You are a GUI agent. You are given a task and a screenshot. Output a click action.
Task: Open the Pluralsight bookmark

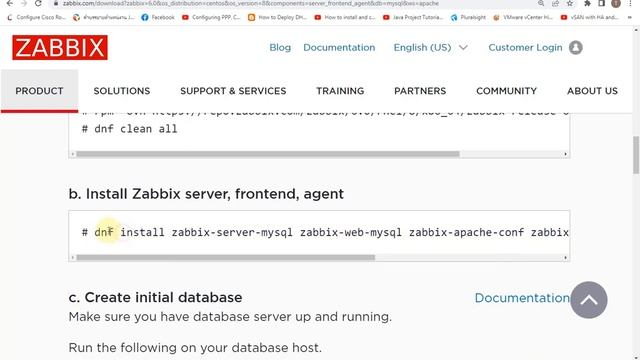click(x=469, y=17)
